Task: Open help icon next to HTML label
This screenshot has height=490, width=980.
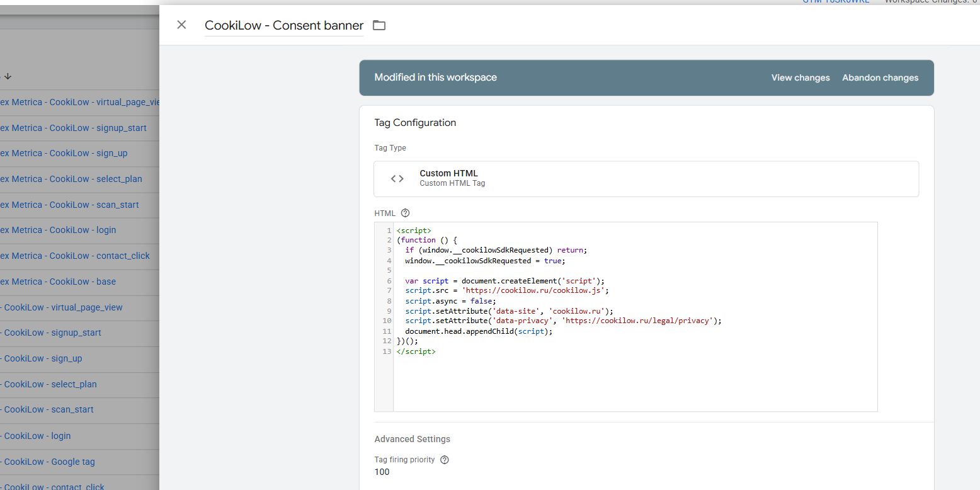Action: [x=405, y=213]
